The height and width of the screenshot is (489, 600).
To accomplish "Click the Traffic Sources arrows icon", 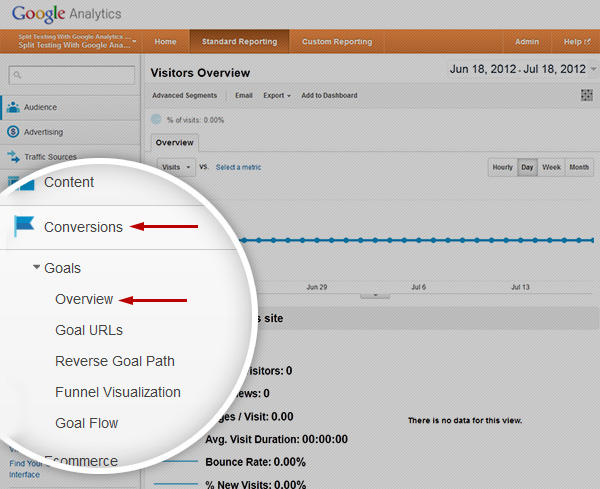I will click(13, 156).
